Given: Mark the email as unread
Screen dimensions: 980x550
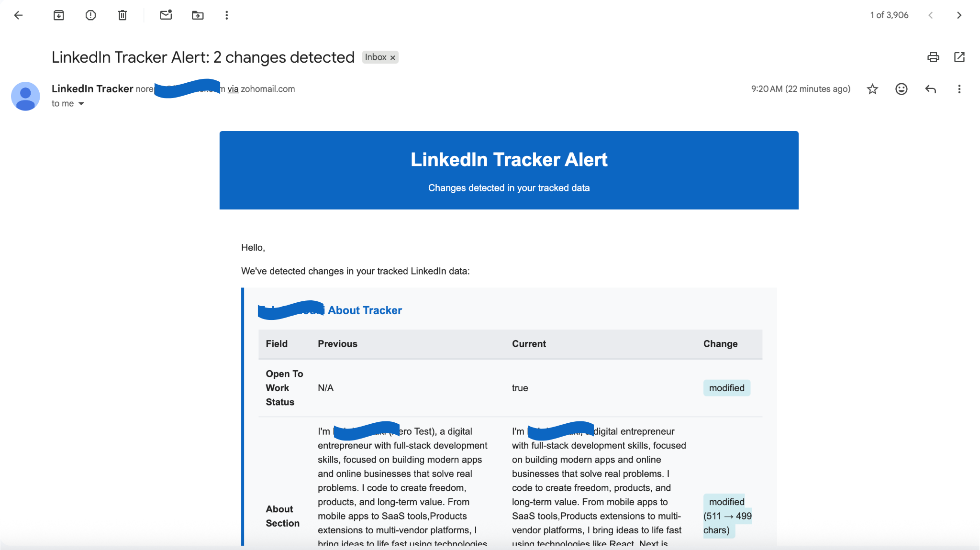Looking at the screenshot, I should [166, 15].
